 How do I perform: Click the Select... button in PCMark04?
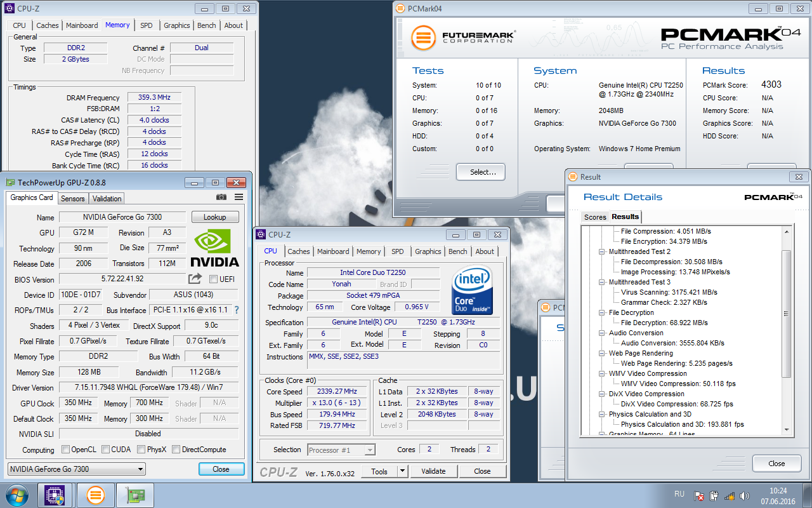click(x=480, y=172)
